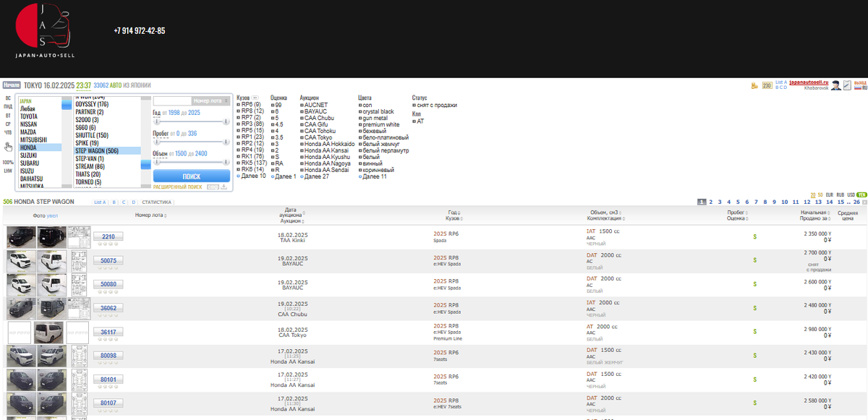
Task: Select TOYOTA in the make list
Action: point(28,116)
